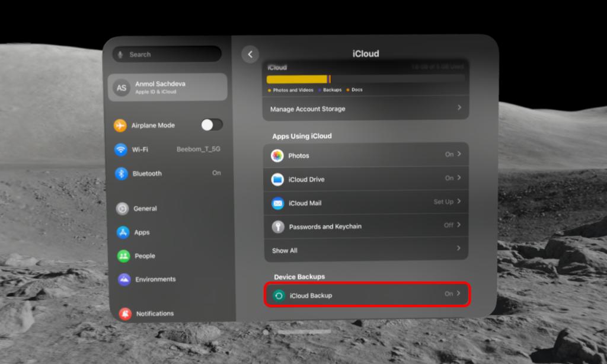The width and height of the screenshot is (607, 364).
Task: Open the Notifications settings item
Action: pyautogui.click(x=172, y=314)
